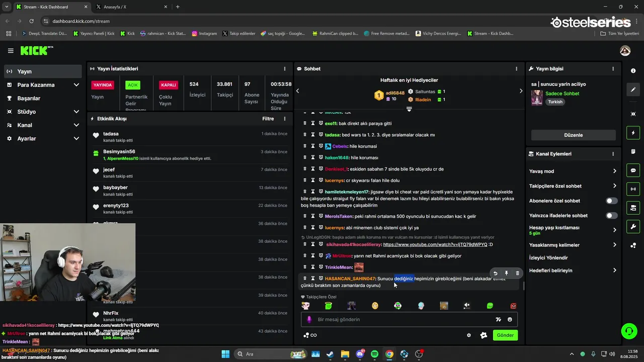This screenshot has width=644, height=362.
Task: Toggle the lightning bolt panel in the right sidebar
Action: click(633, 133)
